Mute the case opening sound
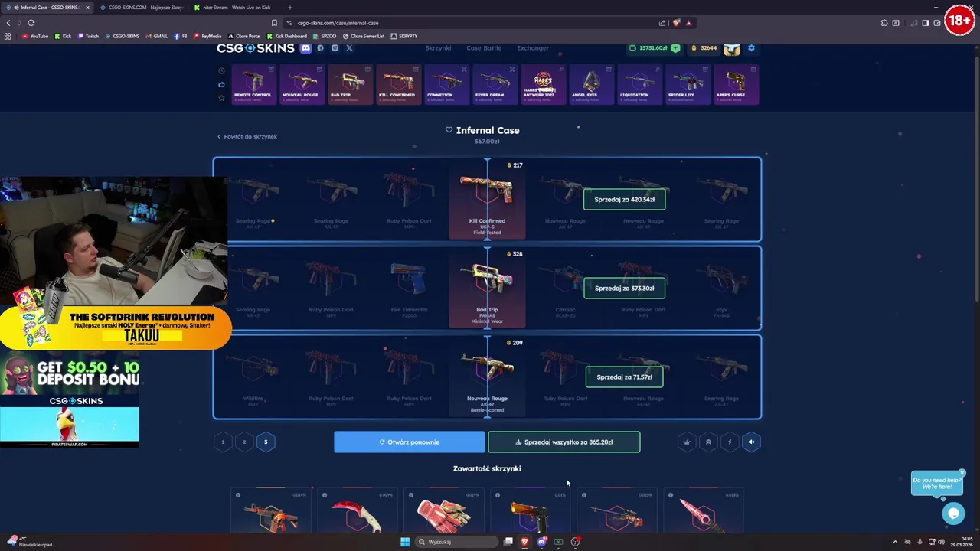The width and height of the screenshot is (980, 551). (x=751, y=442)
